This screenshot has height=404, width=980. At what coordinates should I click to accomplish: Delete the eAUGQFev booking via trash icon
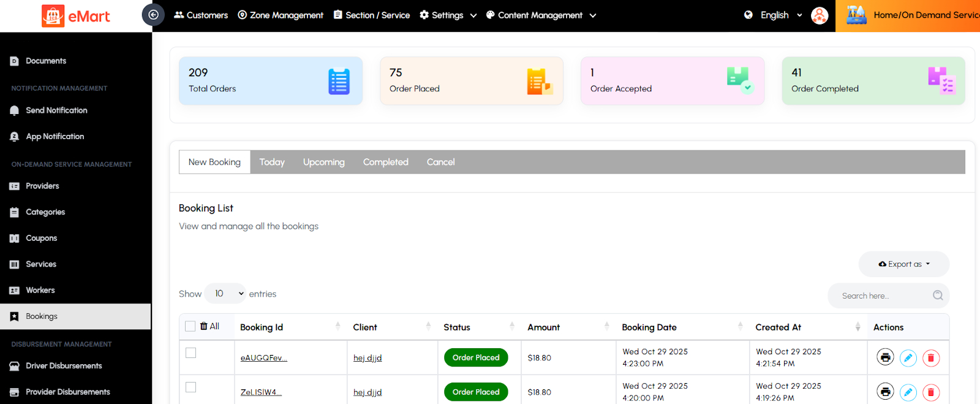[x=930, y=358]
